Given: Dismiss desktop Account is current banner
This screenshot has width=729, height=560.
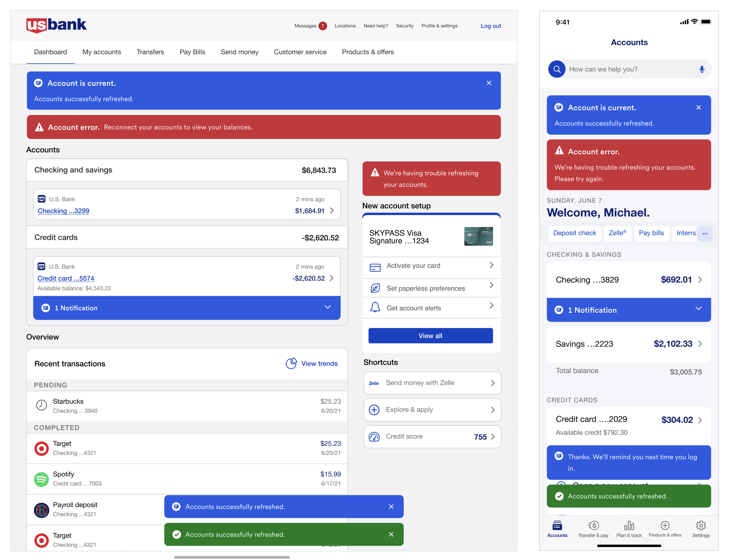Looking at the screenshot, I should (x=489, y=83).
